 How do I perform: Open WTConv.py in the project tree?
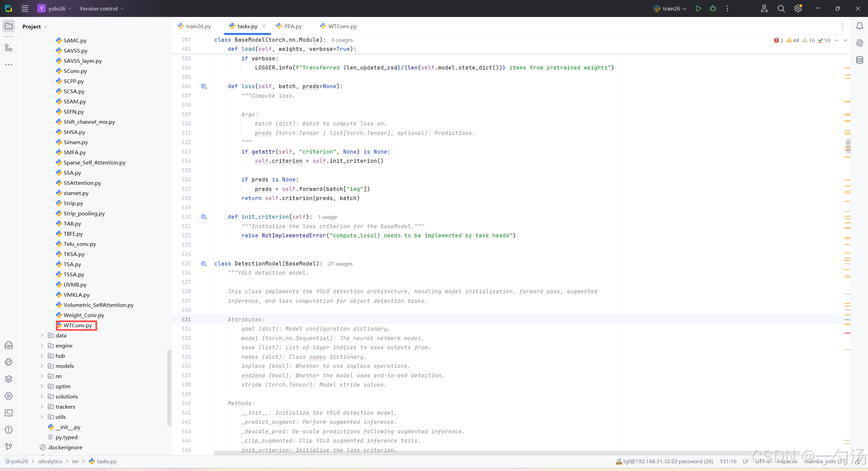coord(78,325)
